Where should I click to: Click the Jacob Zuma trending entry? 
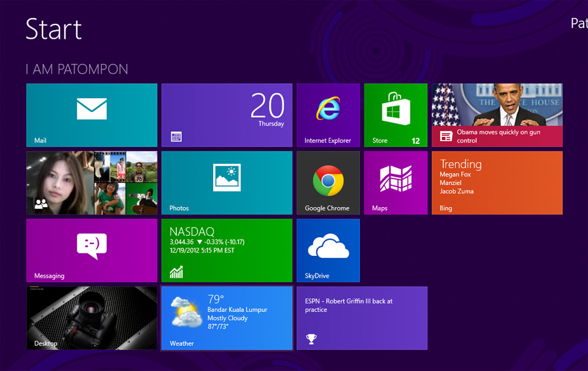coord(456,191)
